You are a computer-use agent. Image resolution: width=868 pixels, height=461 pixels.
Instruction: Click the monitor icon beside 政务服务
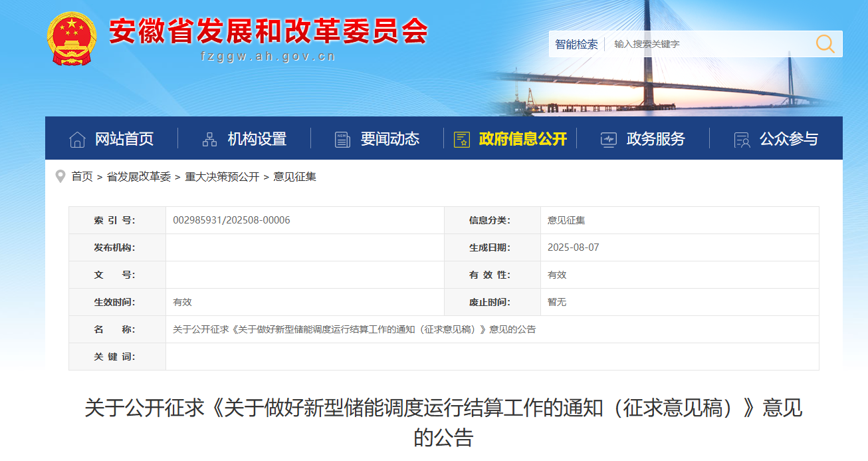coord(608,139)
